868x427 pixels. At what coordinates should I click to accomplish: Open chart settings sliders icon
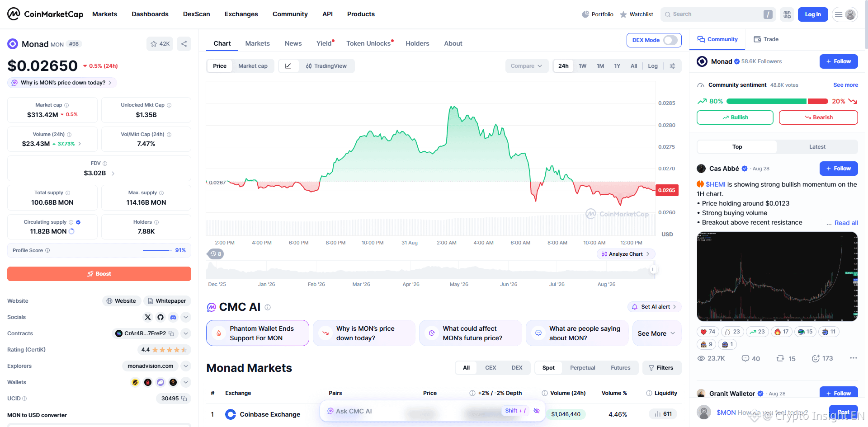pos(673,66)
